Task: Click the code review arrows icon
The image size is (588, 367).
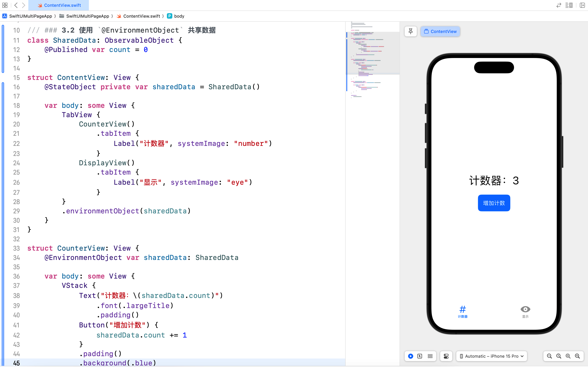Action: coord(559,5)
